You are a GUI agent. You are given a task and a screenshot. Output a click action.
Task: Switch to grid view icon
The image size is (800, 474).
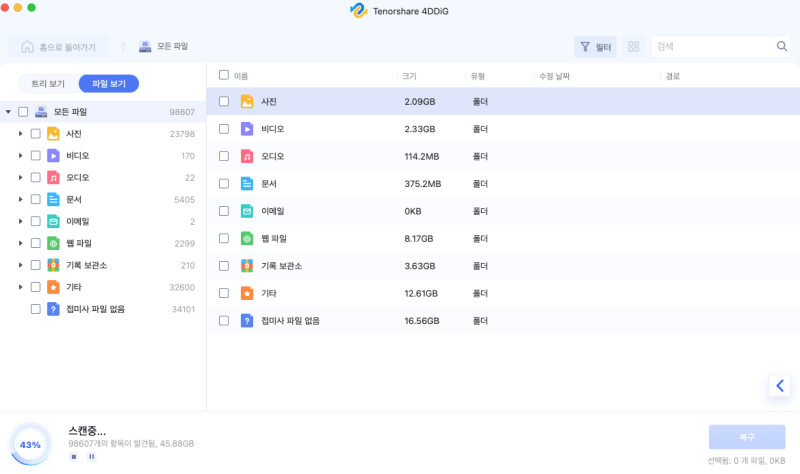[x=634, y=46]
